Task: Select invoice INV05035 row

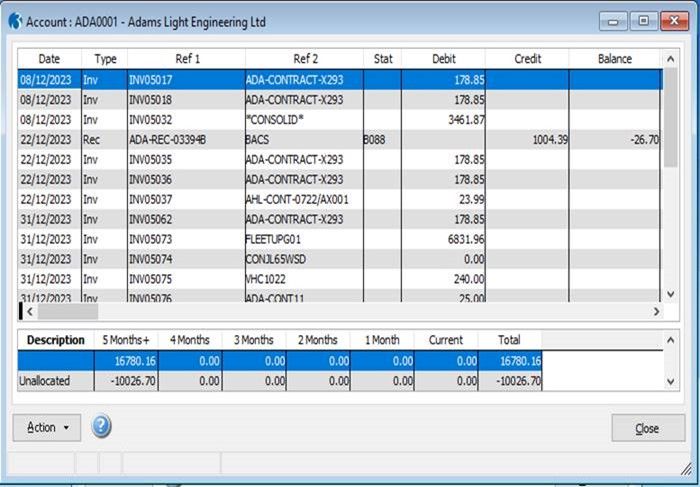Action: (340, 159)
